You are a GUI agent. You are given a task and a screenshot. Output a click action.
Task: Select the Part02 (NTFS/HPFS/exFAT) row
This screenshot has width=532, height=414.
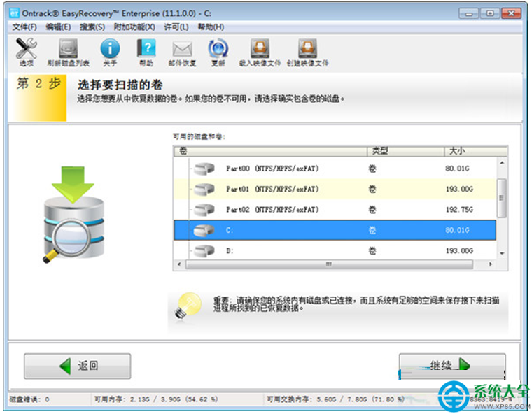click(x=335, y=210)
